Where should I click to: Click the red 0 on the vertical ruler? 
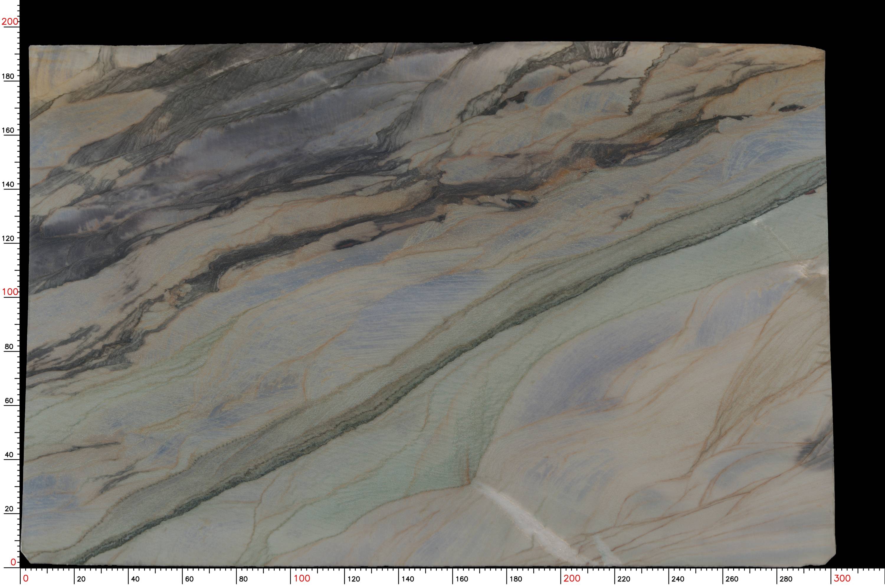[14, 562]
